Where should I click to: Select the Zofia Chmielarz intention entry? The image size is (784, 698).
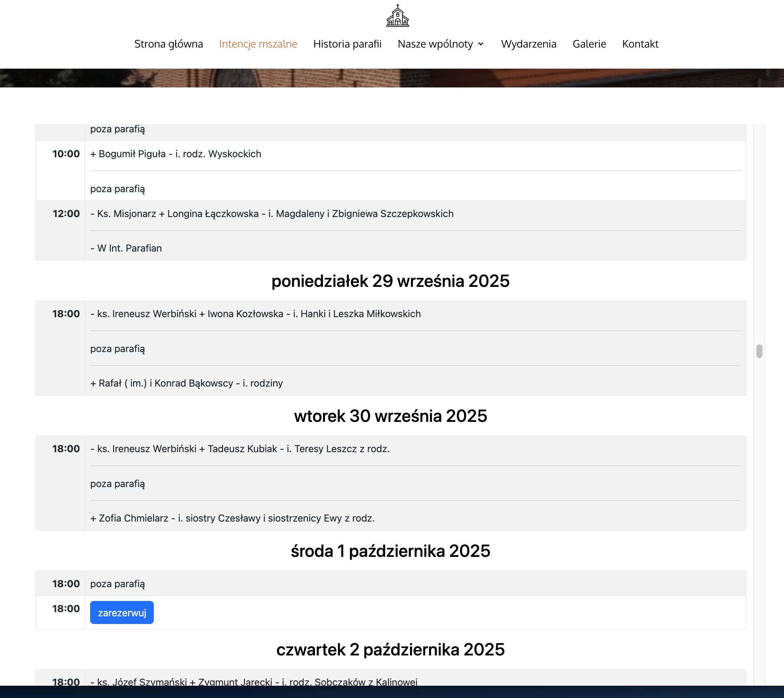(232, 519)
